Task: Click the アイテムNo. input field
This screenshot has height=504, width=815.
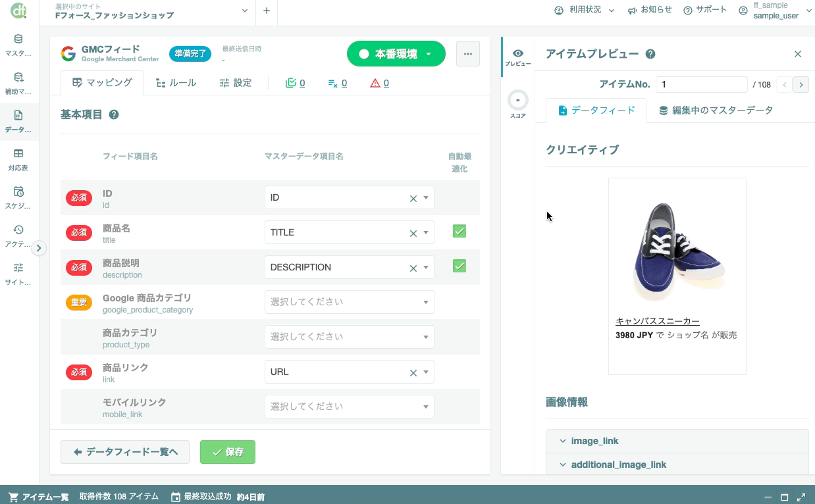Action: 701,84
